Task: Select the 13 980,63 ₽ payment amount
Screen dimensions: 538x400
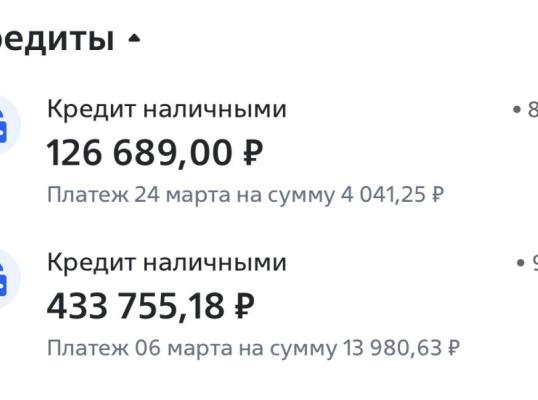Action: 401,348
